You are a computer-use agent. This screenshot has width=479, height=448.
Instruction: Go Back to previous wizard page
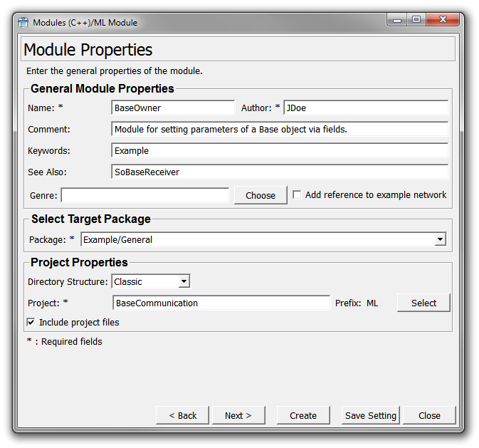[x=182, y=415]
